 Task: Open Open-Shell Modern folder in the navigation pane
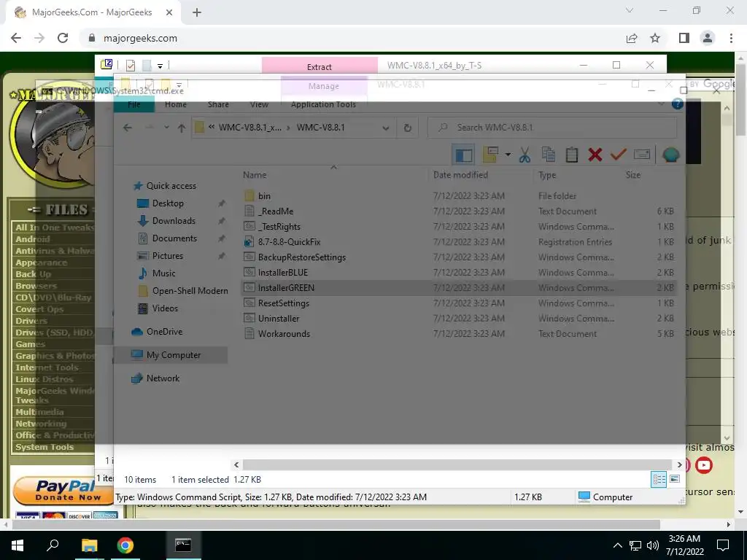190,291
